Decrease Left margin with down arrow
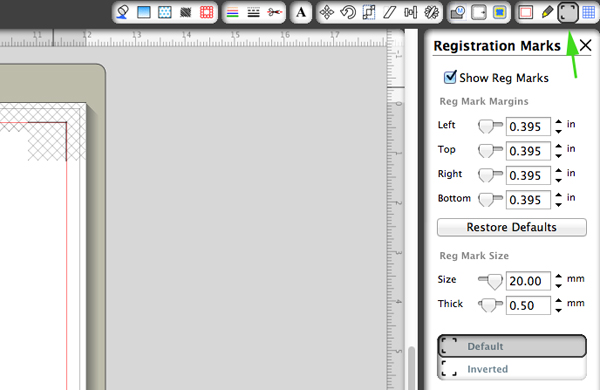 [559, 131]
